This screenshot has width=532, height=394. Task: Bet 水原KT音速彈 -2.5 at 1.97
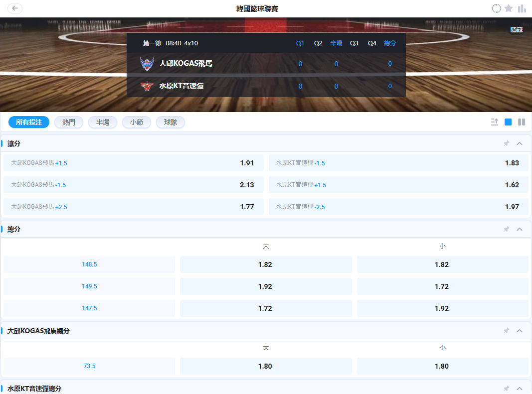[399, 207]
